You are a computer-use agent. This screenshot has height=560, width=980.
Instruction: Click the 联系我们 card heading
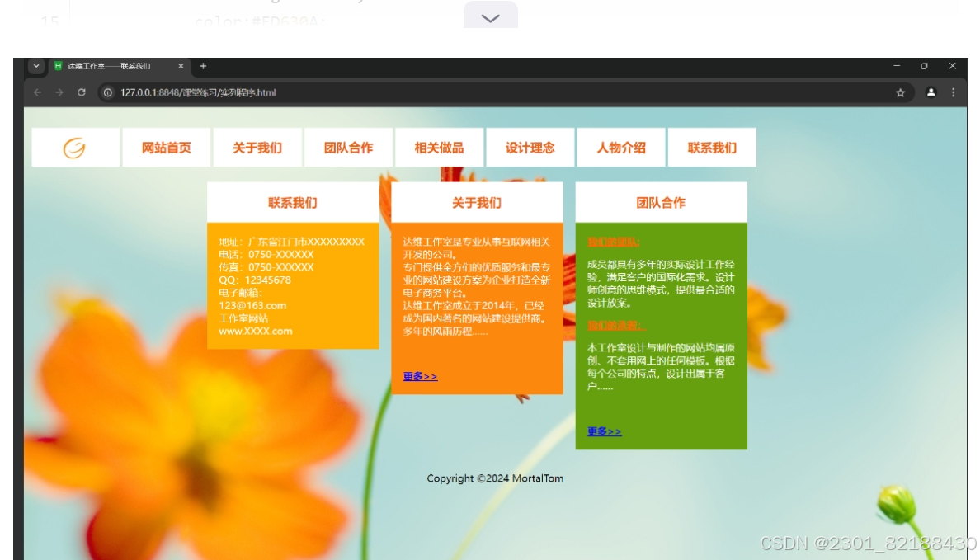(x=293, y=203)
